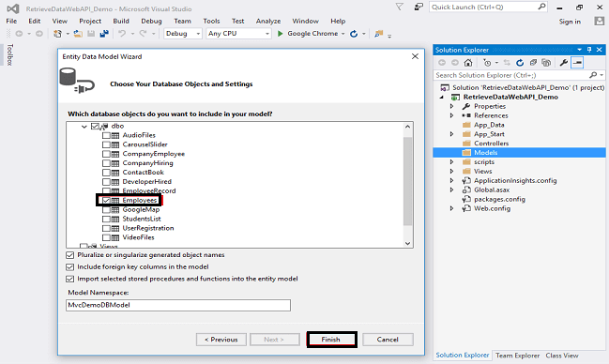Click the Model Namespace input field
Viewport: 609px width, 364px height.
click(178, 305)
